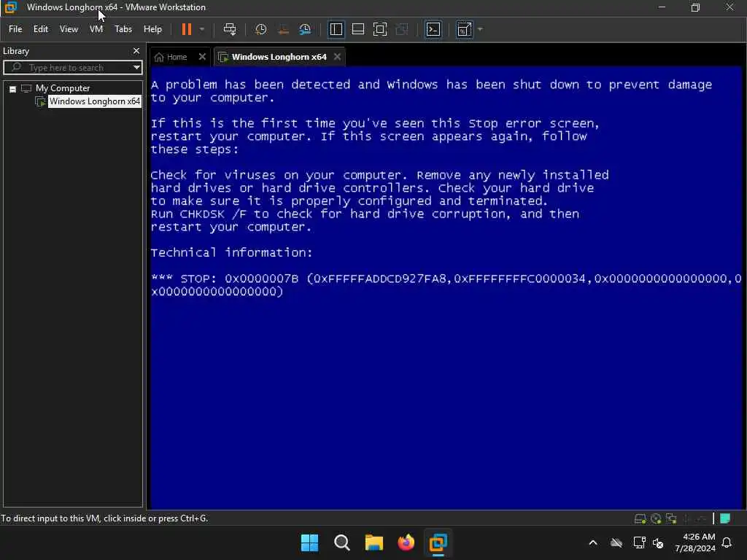Click the teal message log icon
The height and width of the screenshot is (560, 747).
tap(725, 518)
